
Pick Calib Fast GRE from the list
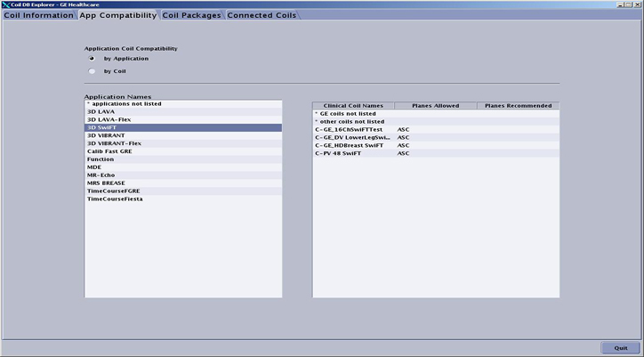[110, 151]
